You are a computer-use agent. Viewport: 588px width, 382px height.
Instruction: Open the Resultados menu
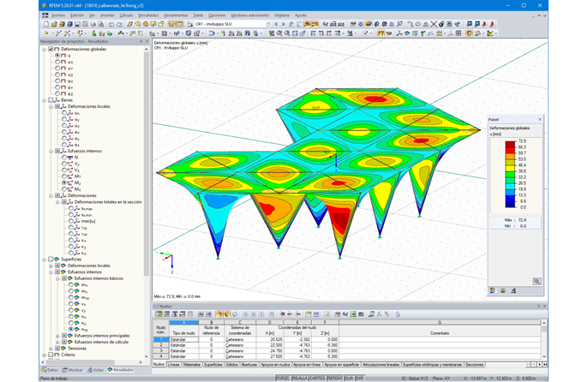click(148, 15)
